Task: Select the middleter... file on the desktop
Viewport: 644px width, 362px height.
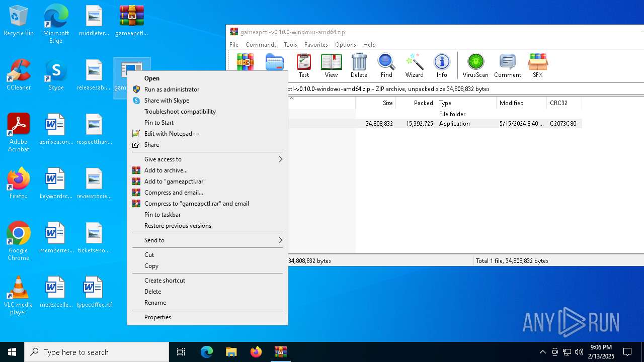Action: [94, 21]
